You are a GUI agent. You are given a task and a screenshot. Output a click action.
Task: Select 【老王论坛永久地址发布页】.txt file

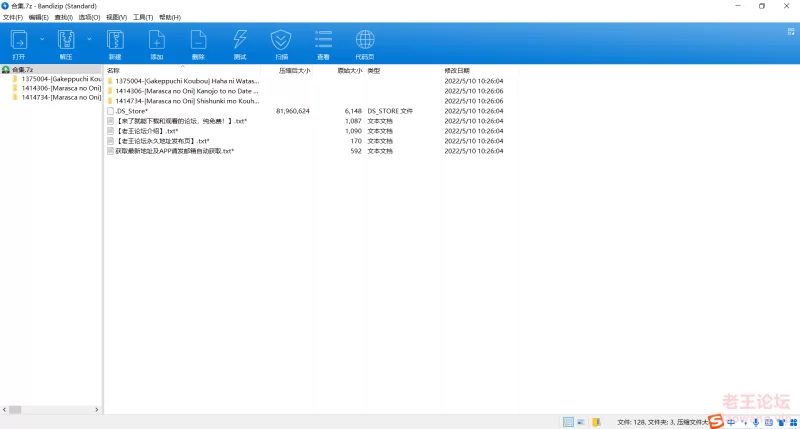click(162, 141)
